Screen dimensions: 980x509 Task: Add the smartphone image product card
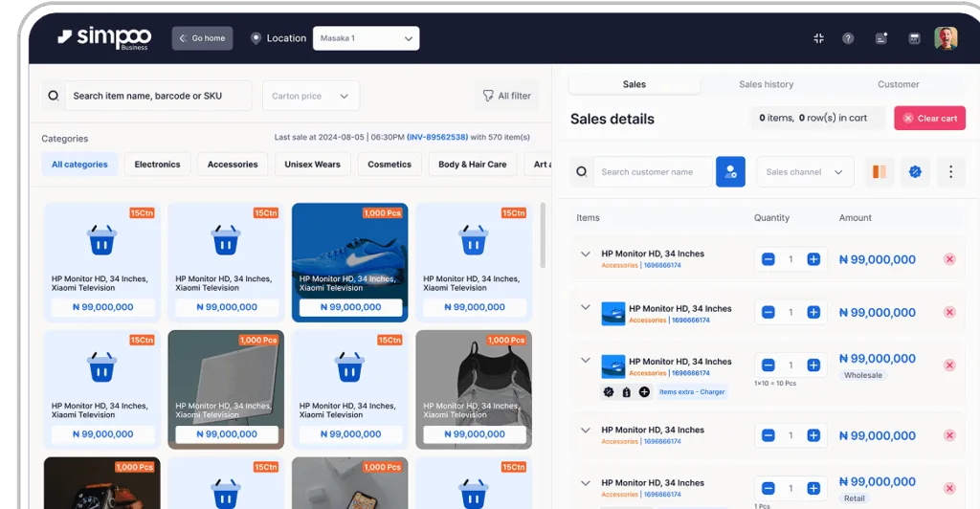(x=350, y=483)
